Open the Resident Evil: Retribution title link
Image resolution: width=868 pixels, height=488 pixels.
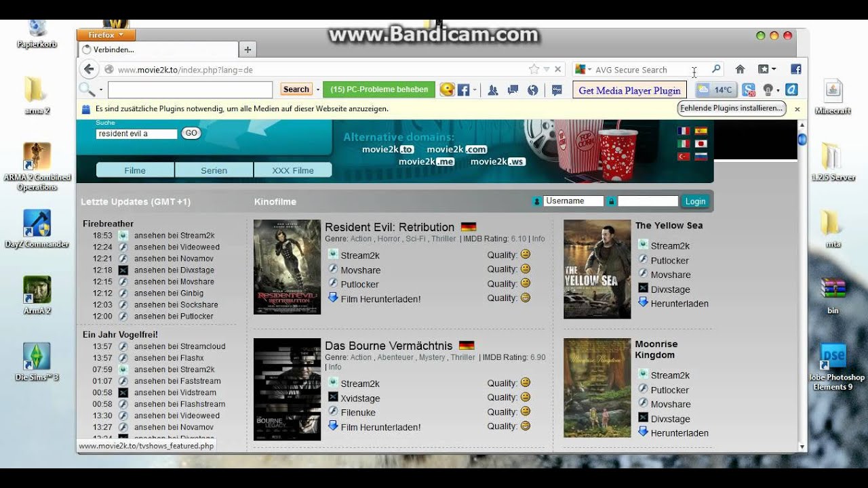coord(389,227)
